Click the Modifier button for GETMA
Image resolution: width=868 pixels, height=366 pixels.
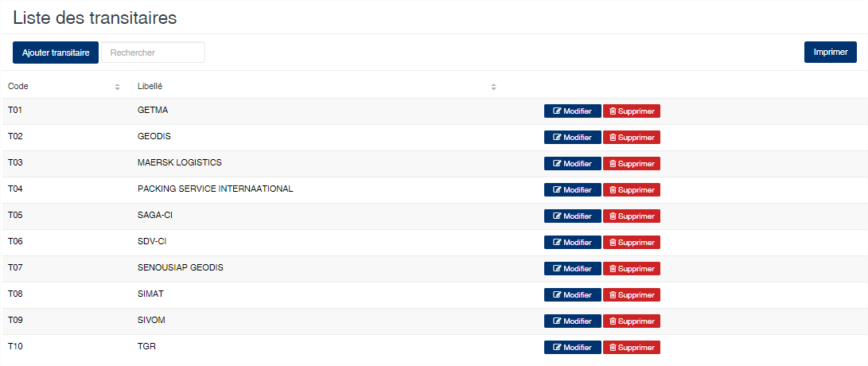pos(572,111)
